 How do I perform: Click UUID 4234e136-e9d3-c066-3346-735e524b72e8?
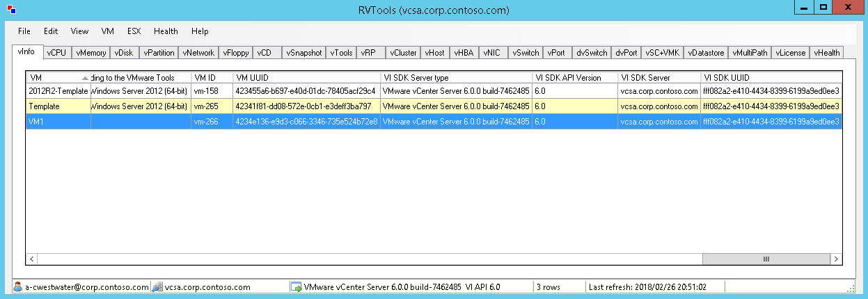307,122
